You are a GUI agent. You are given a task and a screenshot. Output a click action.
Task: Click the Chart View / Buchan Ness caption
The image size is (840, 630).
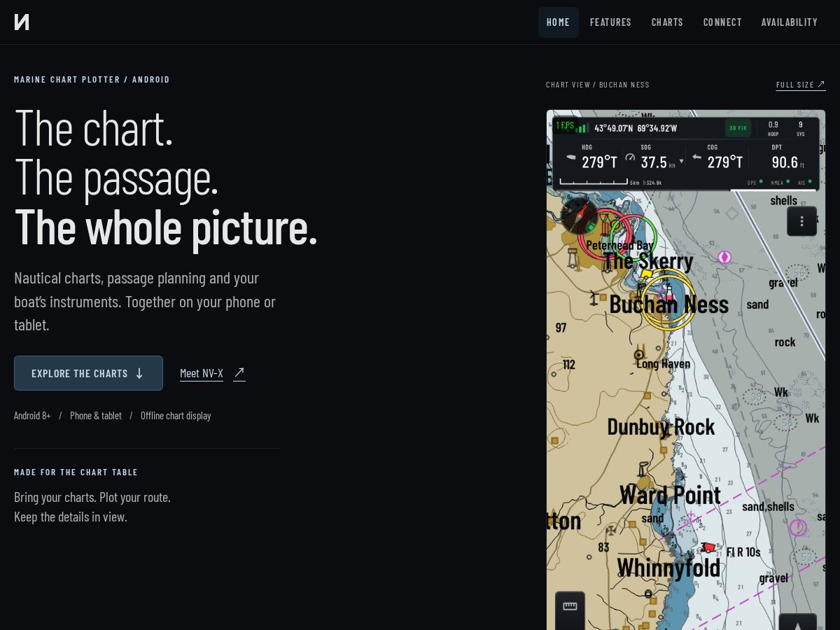click(598, 85)
